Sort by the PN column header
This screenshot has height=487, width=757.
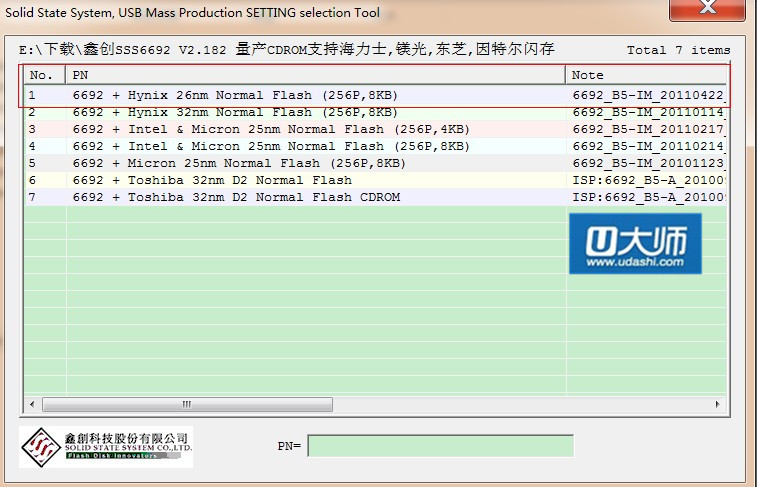[x=315, y=75]
